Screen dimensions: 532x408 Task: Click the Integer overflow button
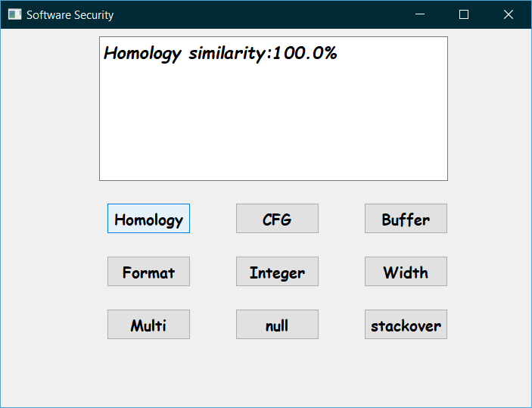pyautogui.click(x=277, y=272)
